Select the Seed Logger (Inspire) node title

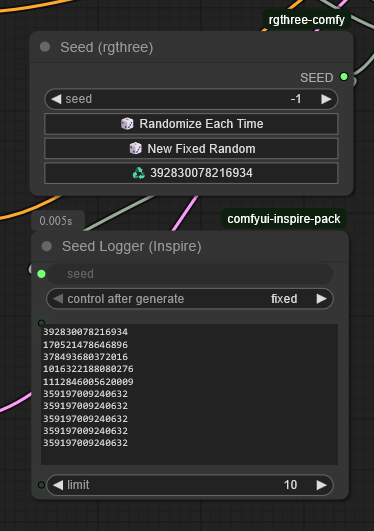click(131, 247)
